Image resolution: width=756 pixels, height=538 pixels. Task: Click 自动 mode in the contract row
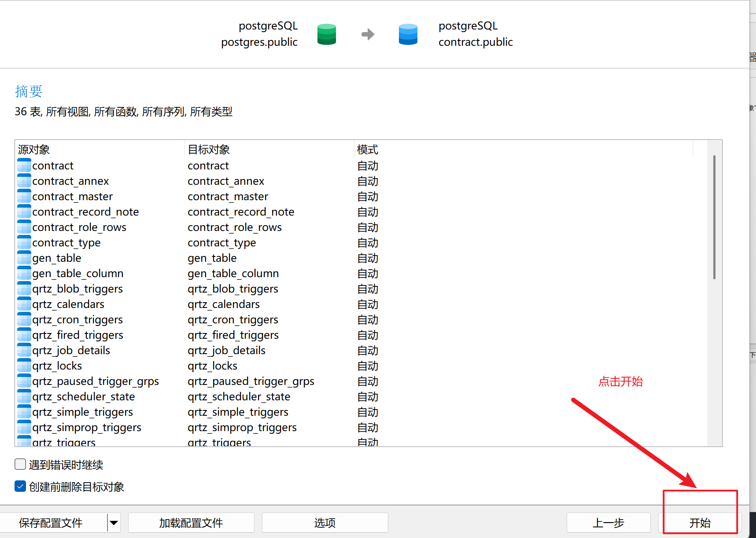tap(368, 166)
